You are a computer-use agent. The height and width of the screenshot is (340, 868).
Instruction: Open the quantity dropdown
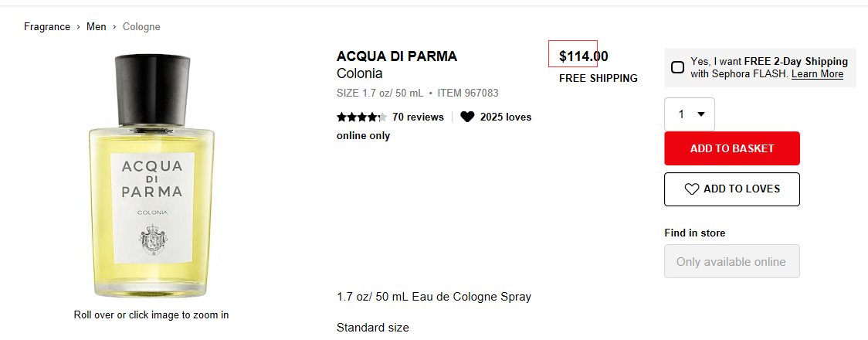click(x=690, y=114)
